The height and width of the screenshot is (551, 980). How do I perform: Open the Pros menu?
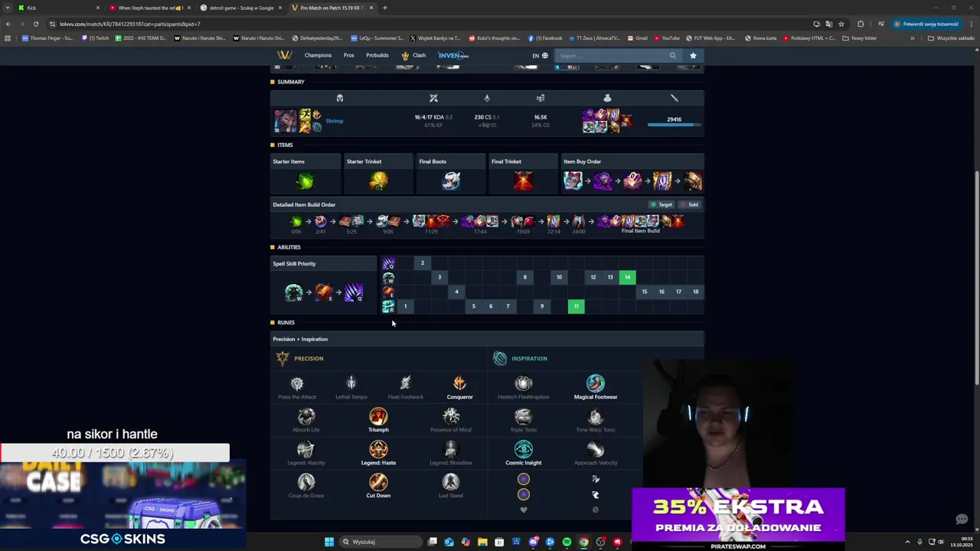point(348,55)
